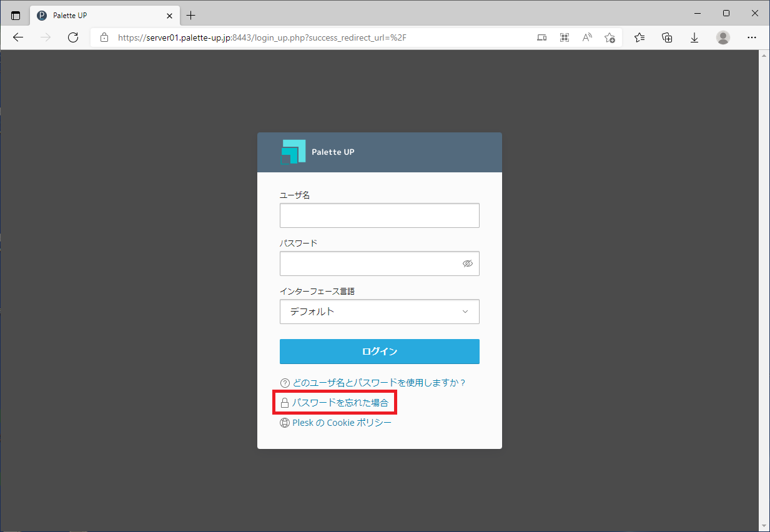Click the read aloud icon
Viewport: 770px width, 532px height.
[587, 37]
